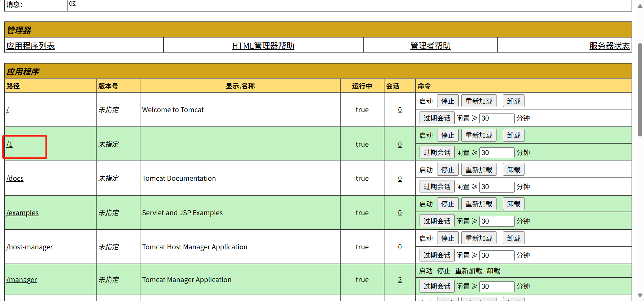Reload Servlet and JSP Examples app

[479, 204]
